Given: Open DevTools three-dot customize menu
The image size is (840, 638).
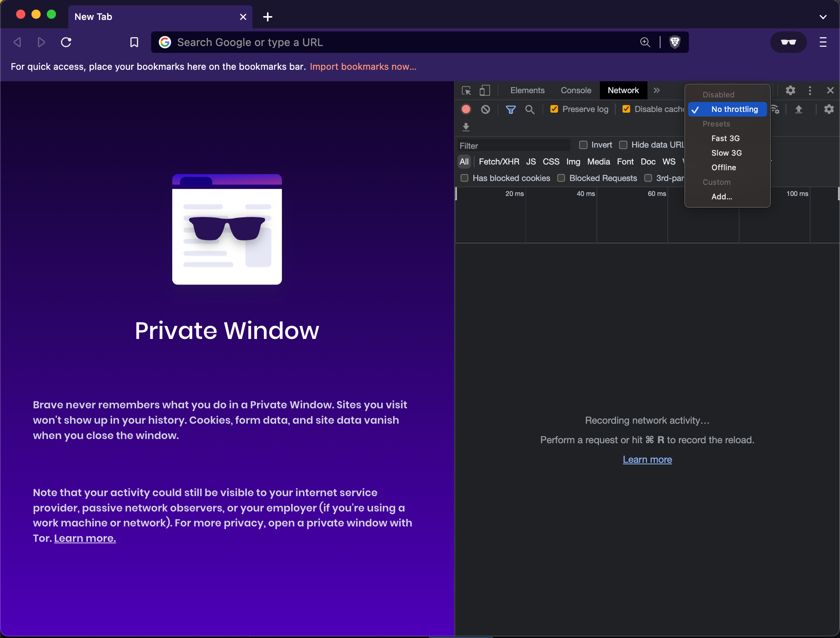Looking at the screenshot, I should [810, 90].
